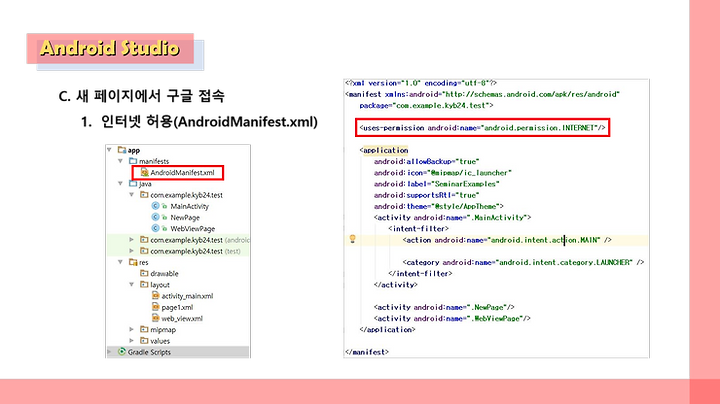Viewport: 720px width, 404px height.
Task: Click the manifests folder icon
Action: click(133, 161)
